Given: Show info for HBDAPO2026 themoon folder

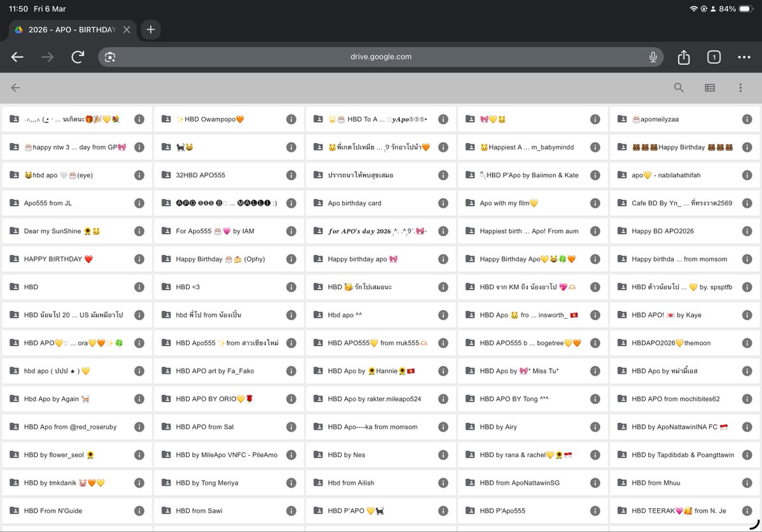Looking at the screenshot, I should (x=747, y=343).
